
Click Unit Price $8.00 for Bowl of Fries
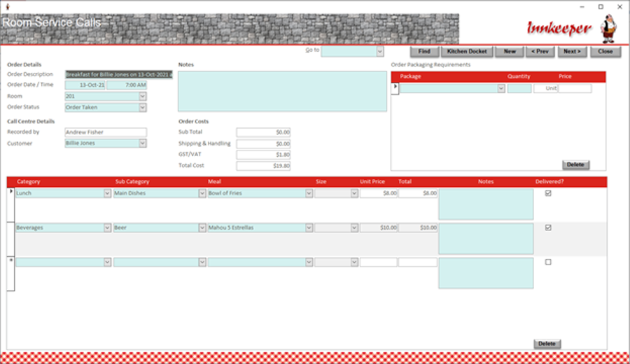click(379, 194)
